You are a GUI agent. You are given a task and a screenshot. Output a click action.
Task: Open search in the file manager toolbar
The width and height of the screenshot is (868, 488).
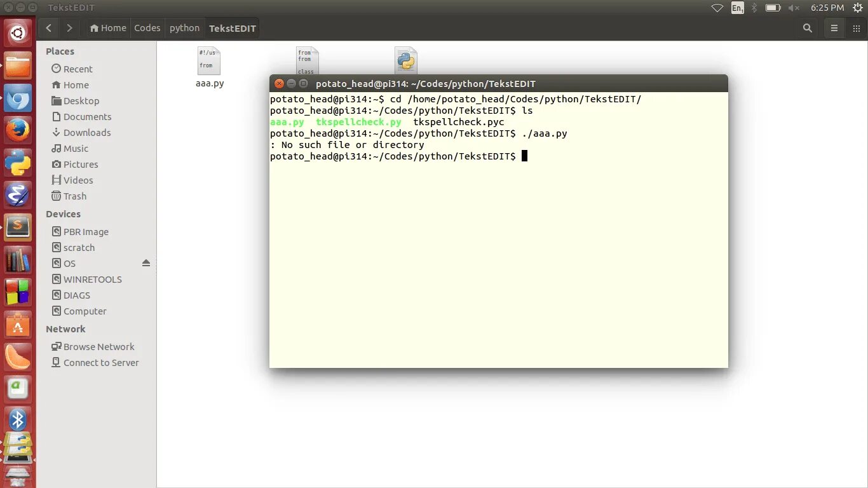pos(808,28)
